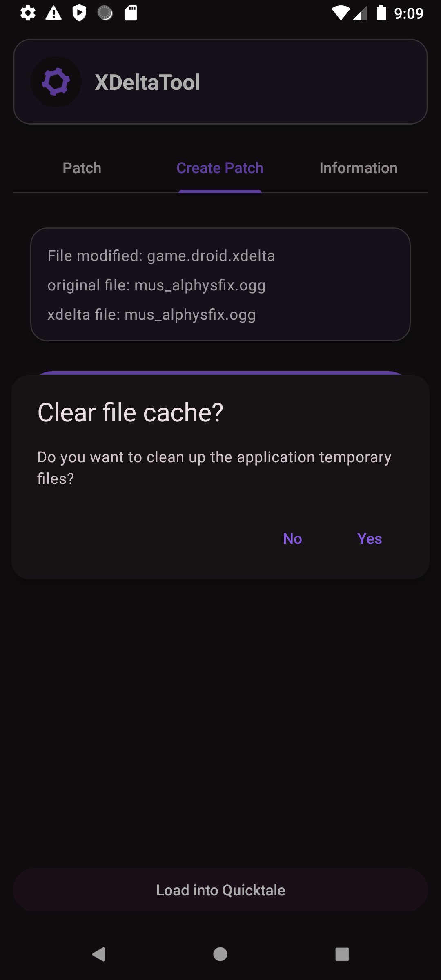Tap the battery indicator icon

tap(381, 13)
